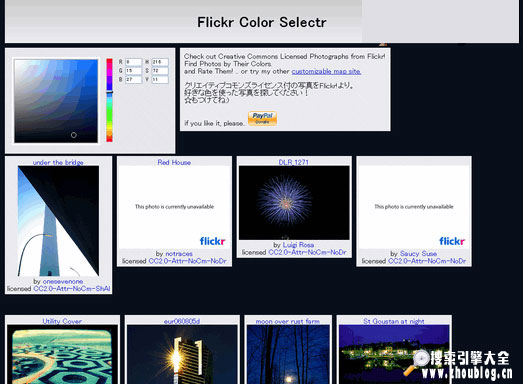This screenshot has height=384, width=523.
Task: Open the fireworks photo thumbnail
Action: 294,203
